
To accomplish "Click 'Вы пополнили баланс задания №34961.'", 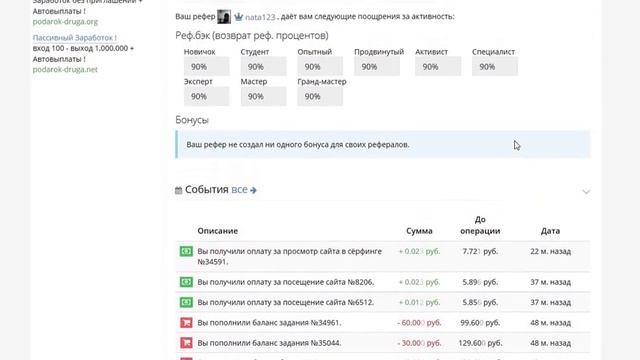I will tap(269, 323).
